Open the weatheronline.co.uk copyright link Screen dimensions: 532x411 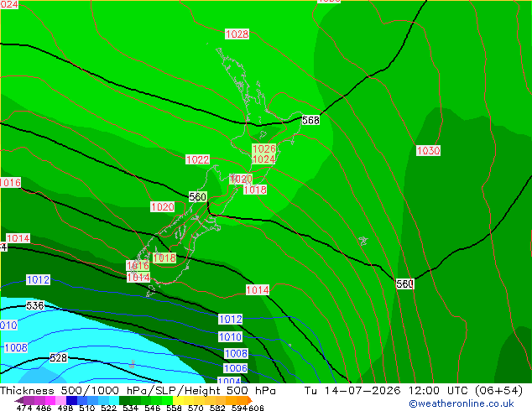click(x=462, y=403)
